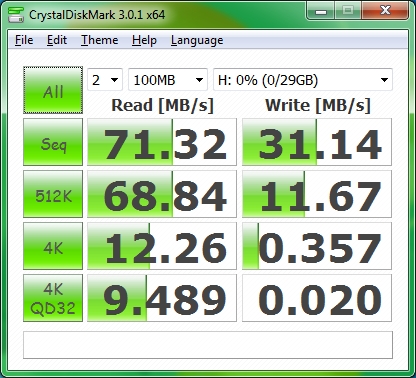Start the 4K random test
Image resolution: width=416 pixels, height=378 pixels.
(53, 246)
